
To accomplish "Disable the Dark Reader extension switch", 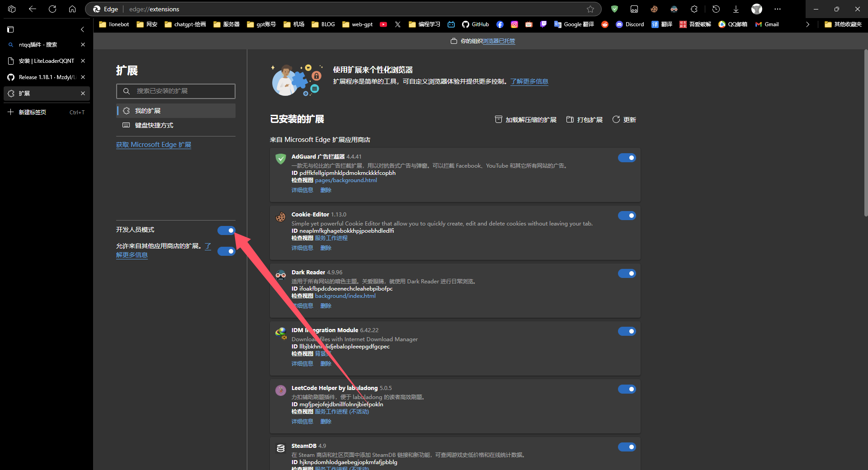I will pos(627,273).
